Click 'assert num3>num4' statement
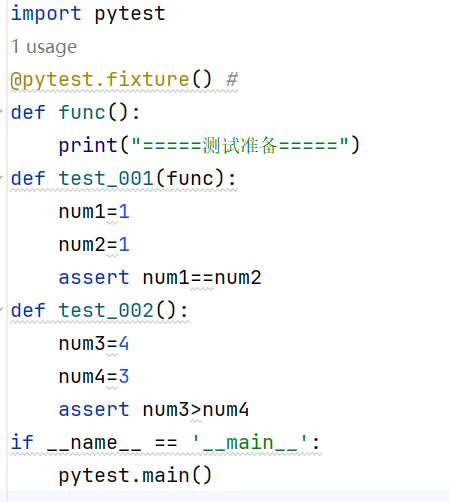This screenshot has width=450, height=502. [154, 409]
